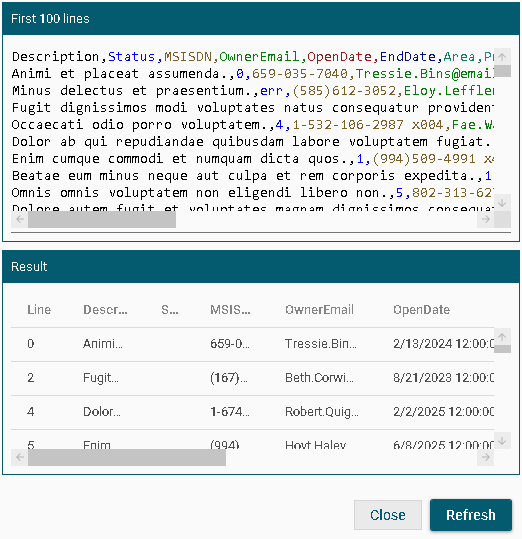Viewport: 522px width, 539px height.
Task: Click line number 0 cell
Action: pyautogui.click(x=31, y=344)
